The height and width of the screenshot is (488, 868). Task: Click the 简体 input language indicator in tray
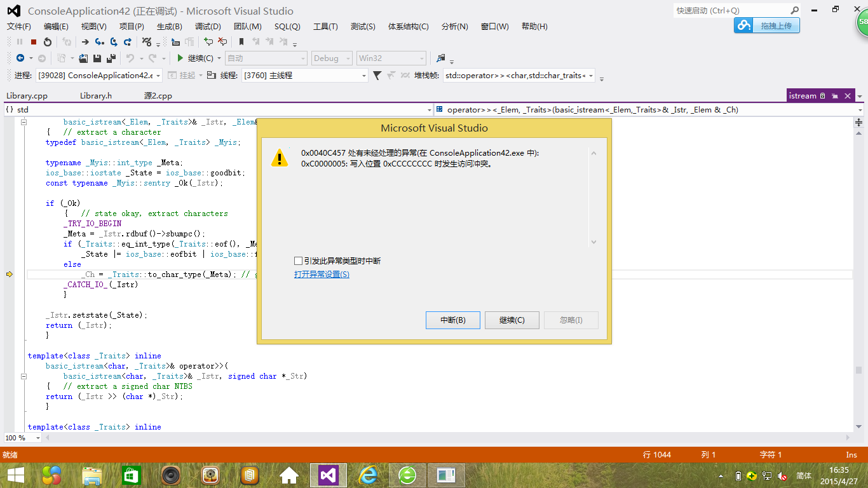click(x=804, y=475)
